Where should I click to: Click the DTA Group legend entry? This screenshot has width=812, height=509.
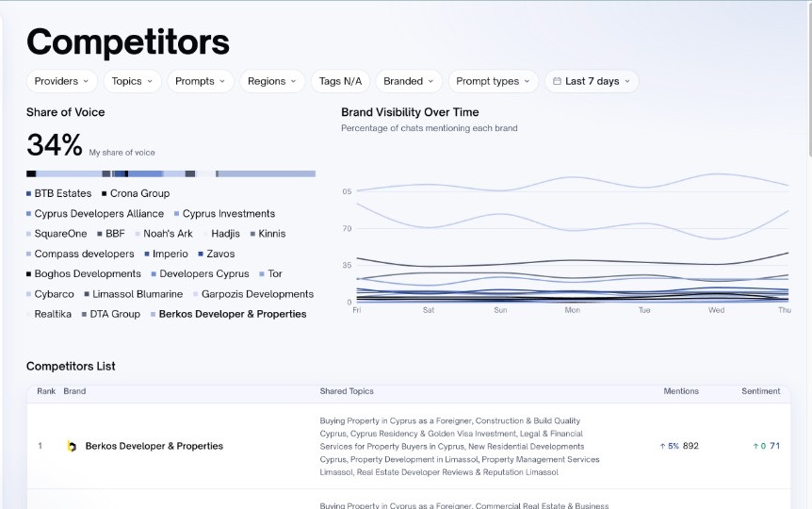111,314
